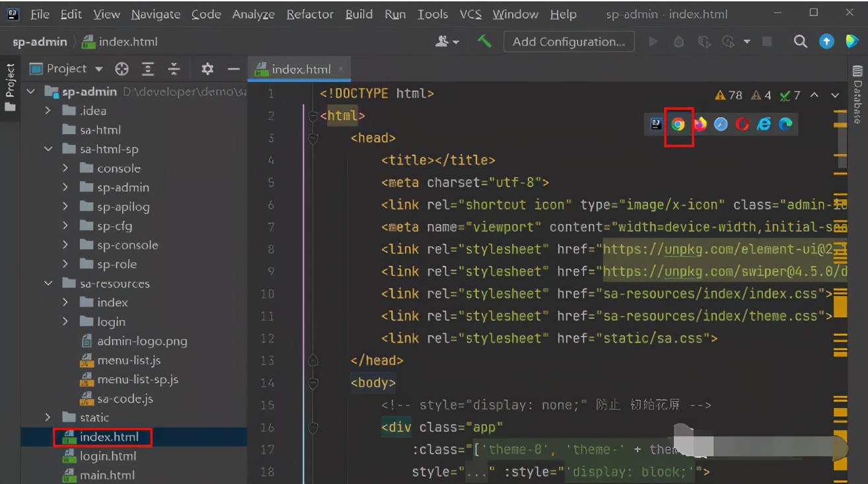
Task: Click the Debug bug icon
Action: pyautogui.click(x=678, y=42)
